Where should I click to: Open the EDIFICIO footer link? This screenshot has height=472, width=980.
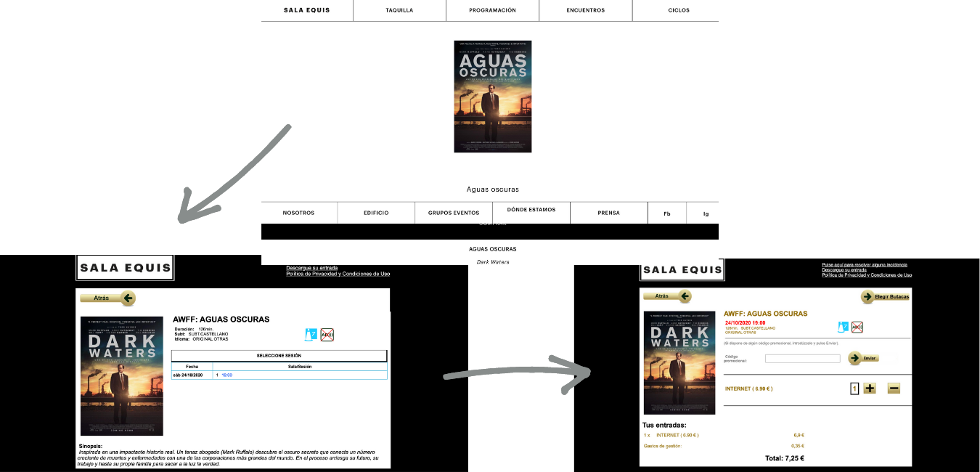coord(376,213)
